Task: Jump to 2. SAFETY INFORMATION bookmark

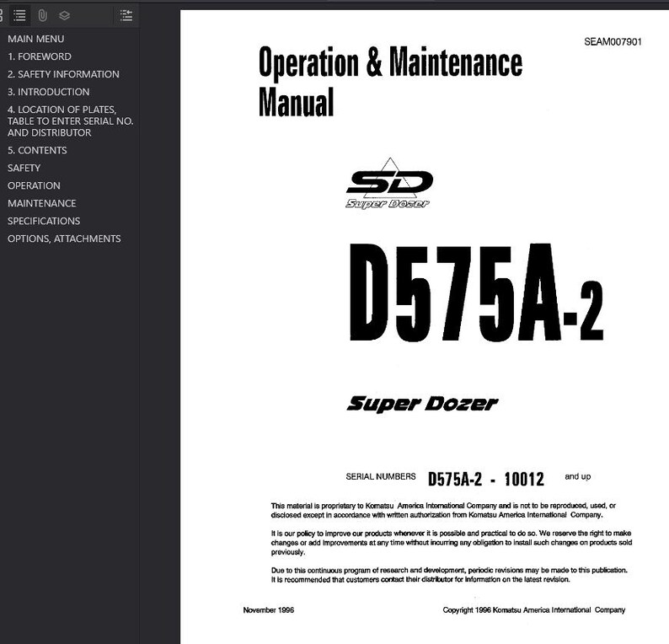Action: pyautogui.click(x=63, y=74)
